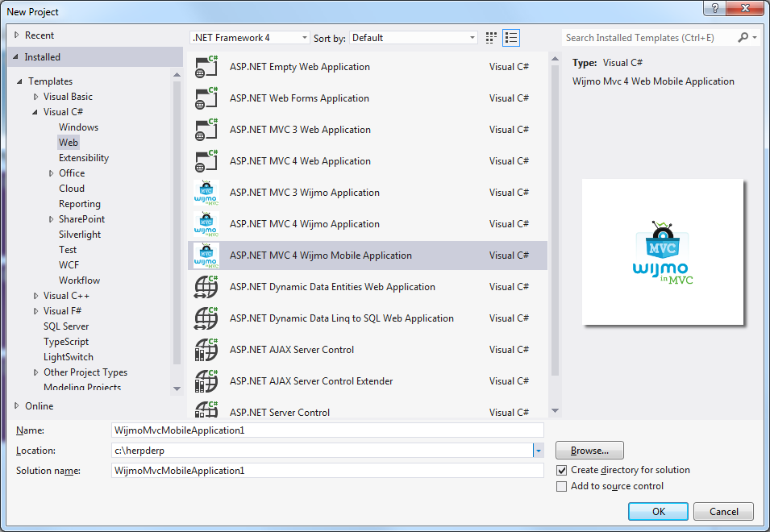The width and height of the screenshot is (770, 532).
Task: Select the TypeScript category
Action: 66,342
